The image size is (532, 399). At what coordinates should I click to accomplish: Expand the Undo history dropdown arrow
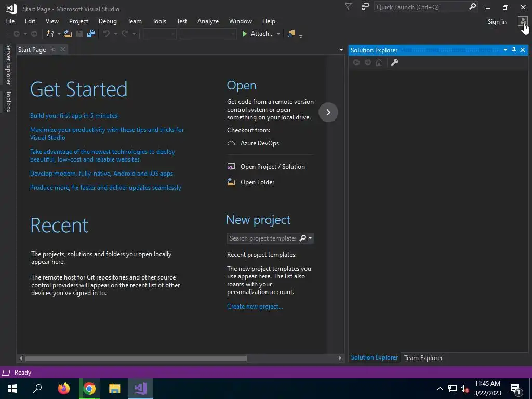click(115, 34)
